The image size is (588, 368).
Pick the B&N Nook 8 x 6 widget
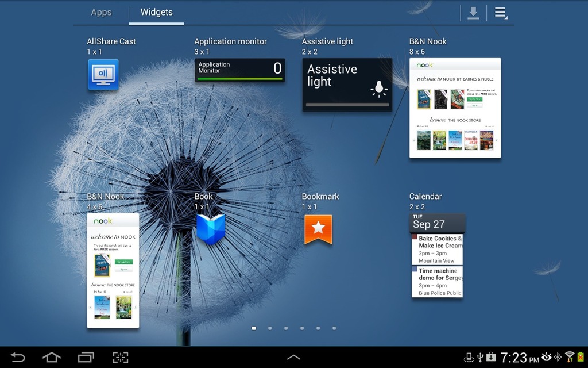[x=455, y=108]
